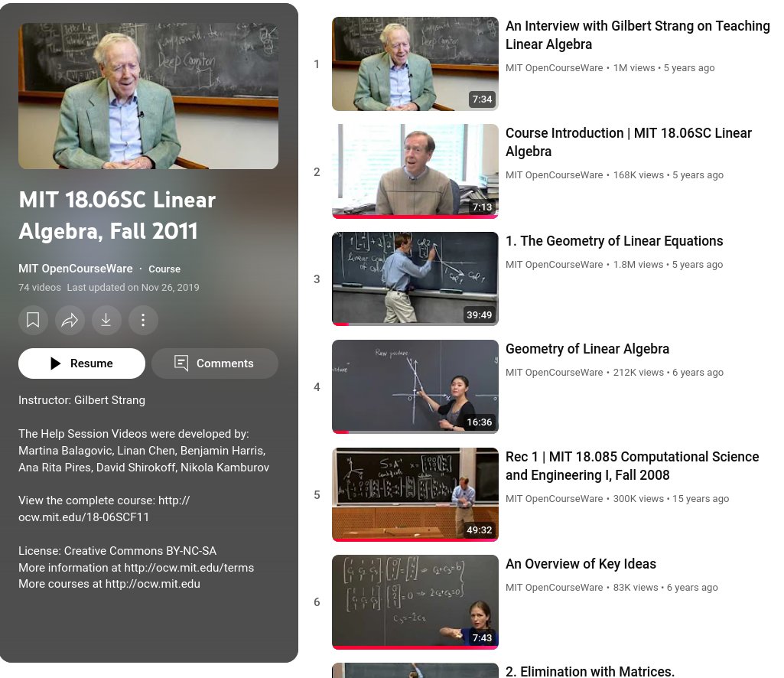This screenshot has width=784, height=678.
Task: Click '83K views • 6 years ago' metadata
Action: pyautogui.click(x=665, y=587)
